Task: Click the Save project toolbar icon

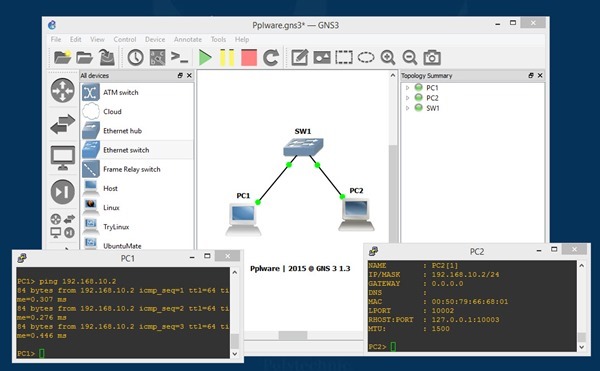Action: click(x=107, y=58)
